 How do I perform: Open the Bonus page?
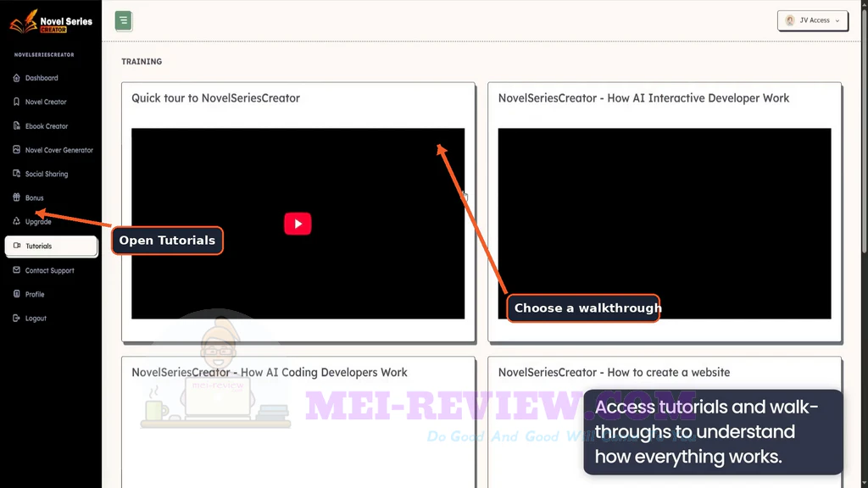point(34,198)
